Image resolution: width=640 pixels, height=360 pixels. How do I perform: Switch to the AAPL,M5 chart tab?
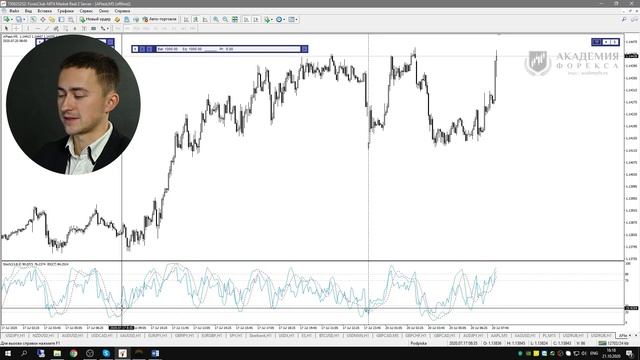tap(499, 336)
